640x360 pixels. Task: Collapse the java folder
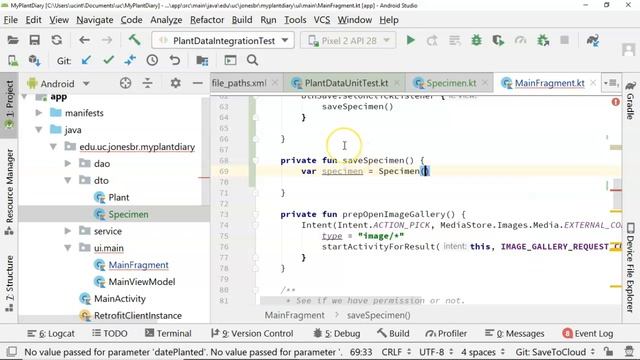[x=39, y=130]
